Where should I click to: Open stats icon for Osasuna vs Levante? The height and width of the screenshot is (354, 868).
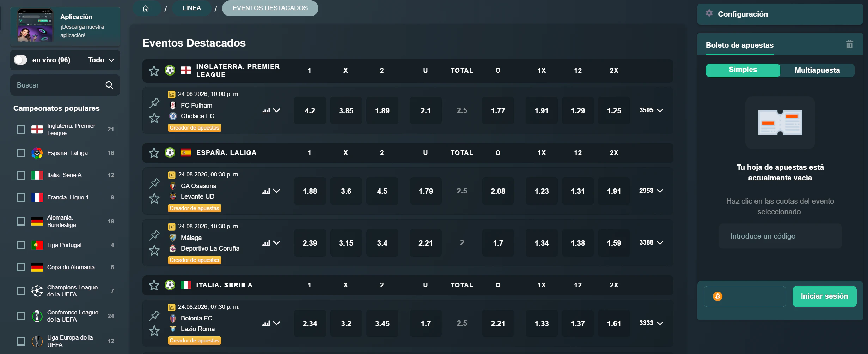click(x=266, y=191)
